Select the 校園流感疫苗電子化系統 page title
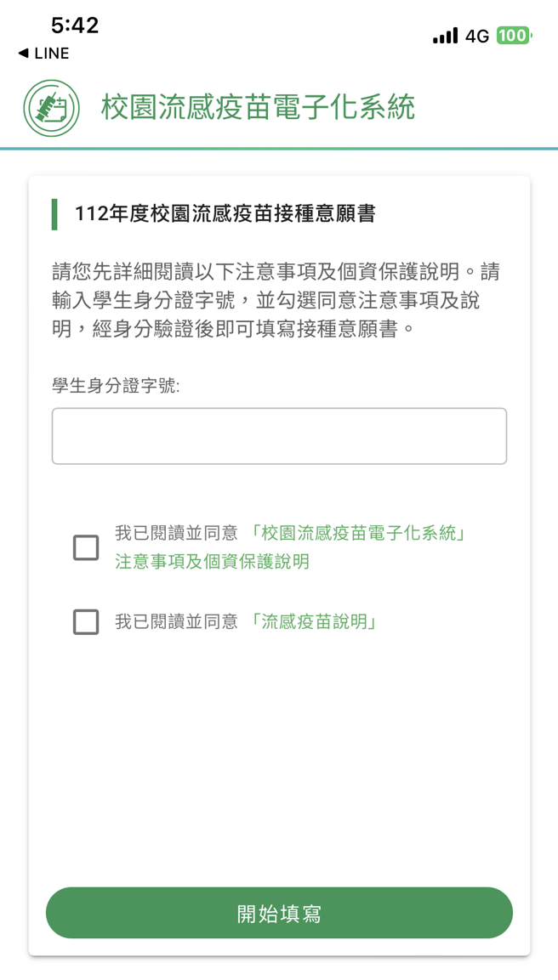The image size is (558, 980). [256, 107]
